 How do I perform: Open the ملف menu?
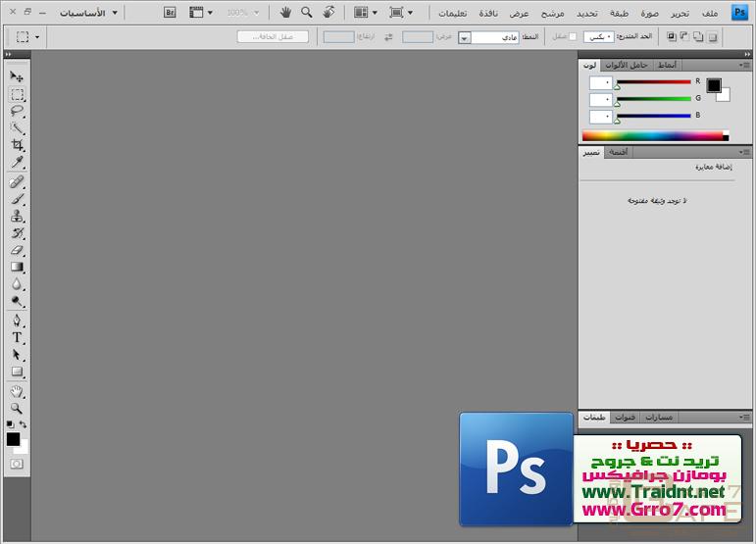tap(710, 14)
